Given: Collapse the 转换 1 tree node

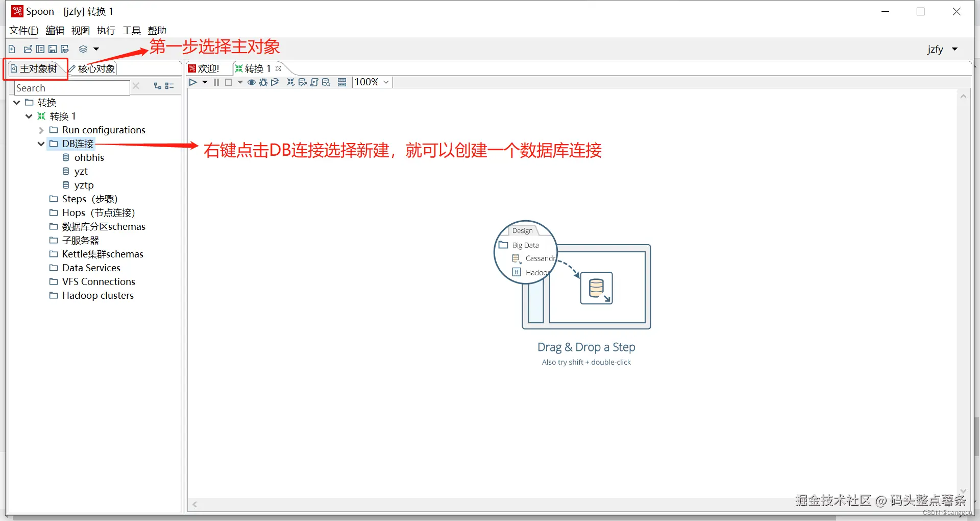Looking at the screenshot, I should [x=29, y=116].
